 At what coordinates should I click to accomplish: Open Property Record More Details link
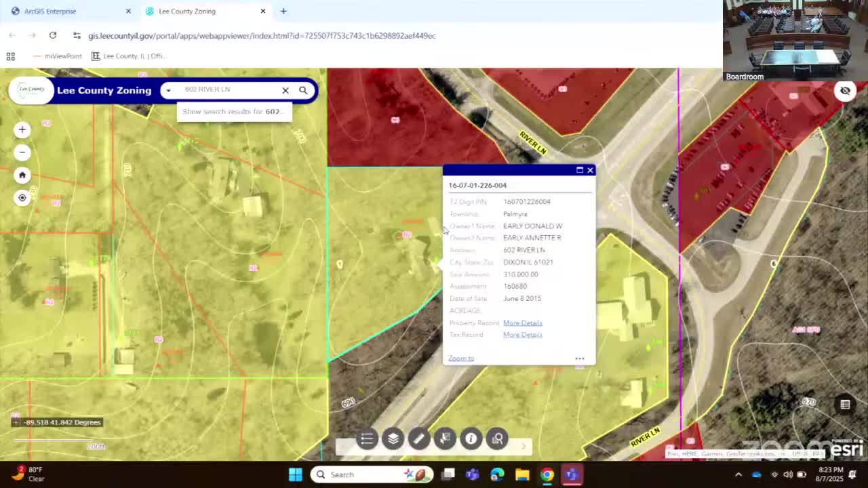[522, 323]
